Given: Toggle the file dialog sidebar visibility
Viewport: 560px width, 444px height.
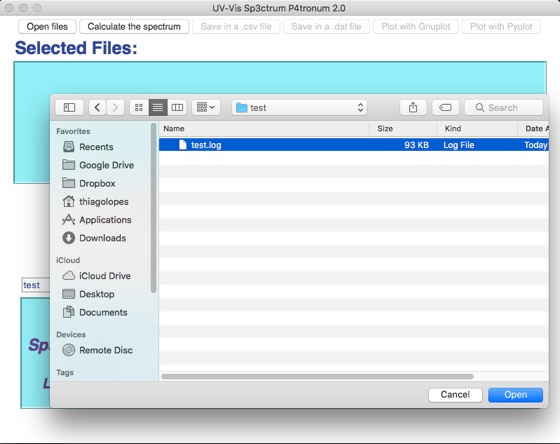Looking at the screenshot, I should (69, 108).
